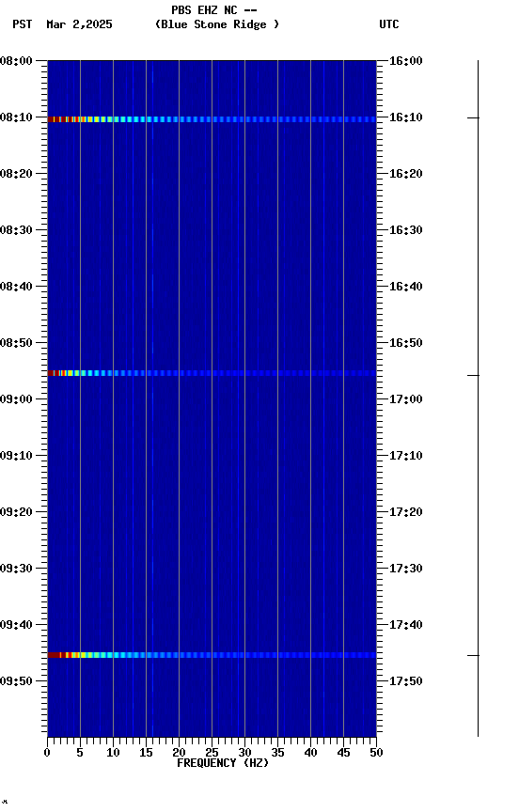Click the seismogram tick mark near 17:45
This screenshot has width=519, height=812.
[x=473, y=656]
